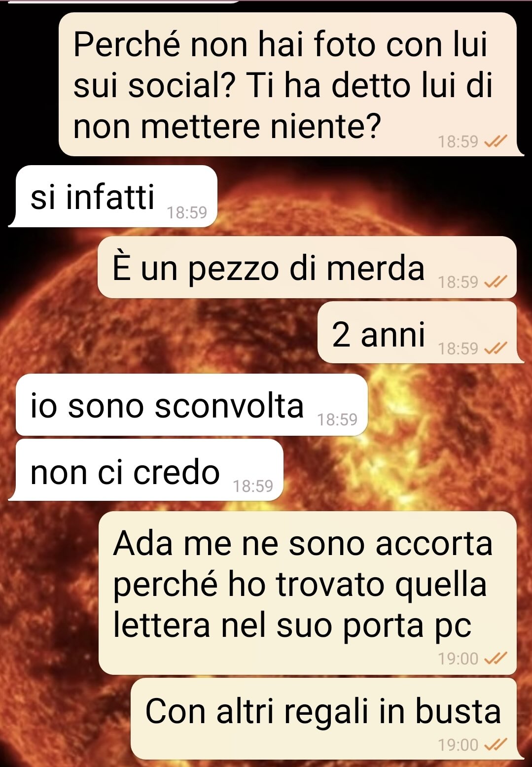Screen dimensions: 532x767
Task: Tap the 18:59 timestamp on 'si infatti'
Action: [x=187, y=212]
